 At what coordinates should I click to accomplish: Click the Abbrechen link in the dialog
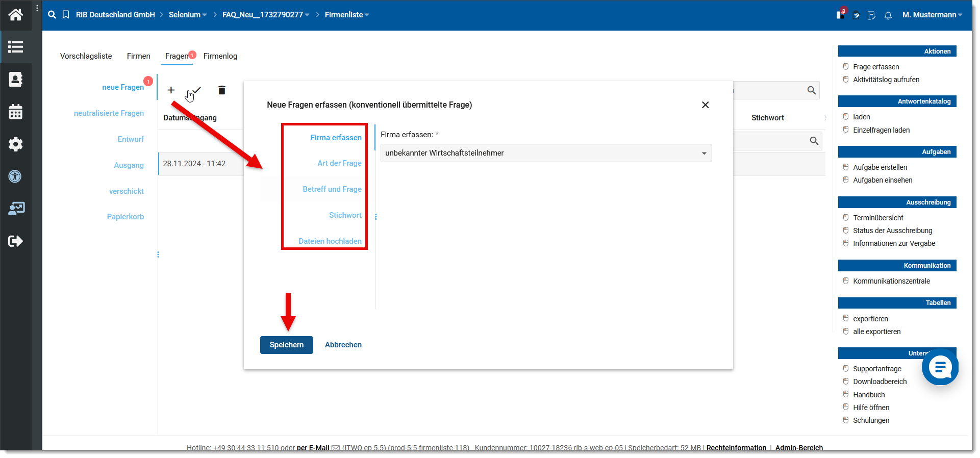tap(343, 345)
